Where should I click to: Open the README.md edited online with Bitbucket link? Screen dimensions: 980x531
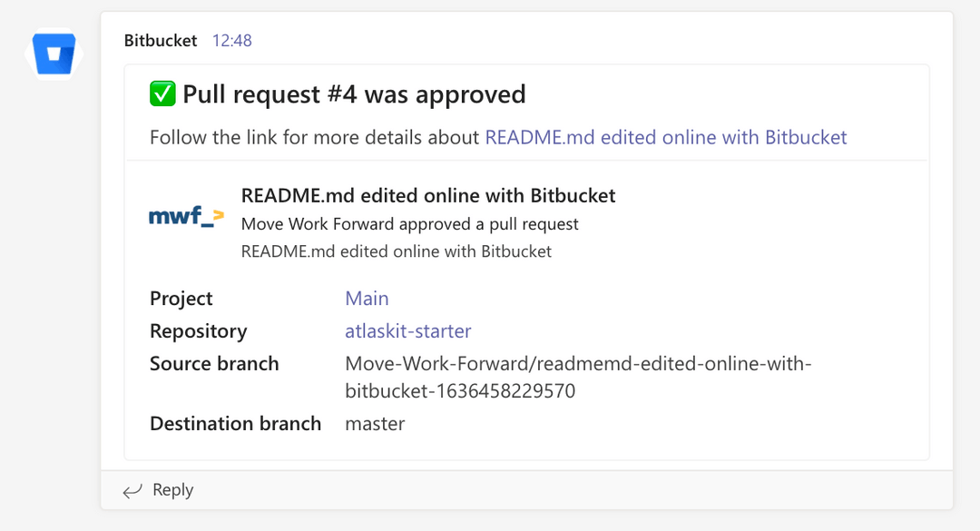tap(664, 137)
